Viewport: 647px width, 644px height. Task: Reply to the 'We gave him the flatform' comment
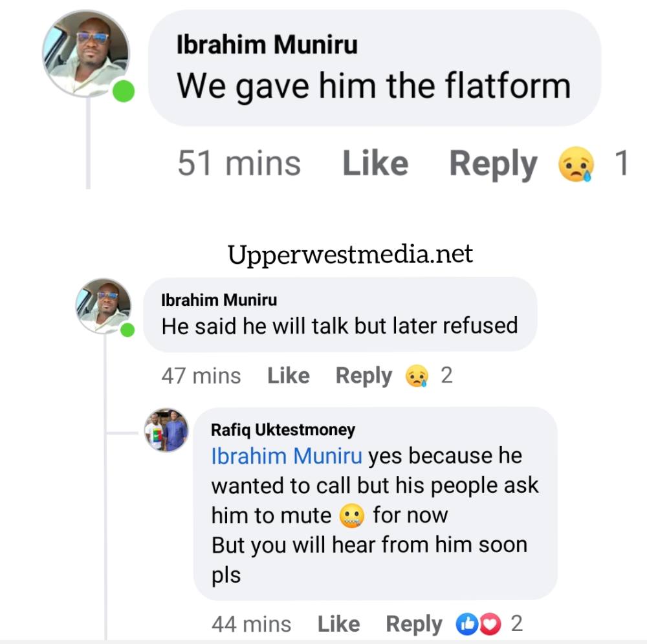tap(493, 164)
